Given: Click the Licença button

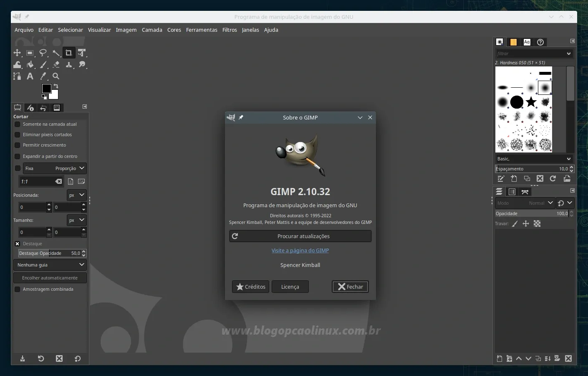Looking at the screenshot, I should click(290, 287).
